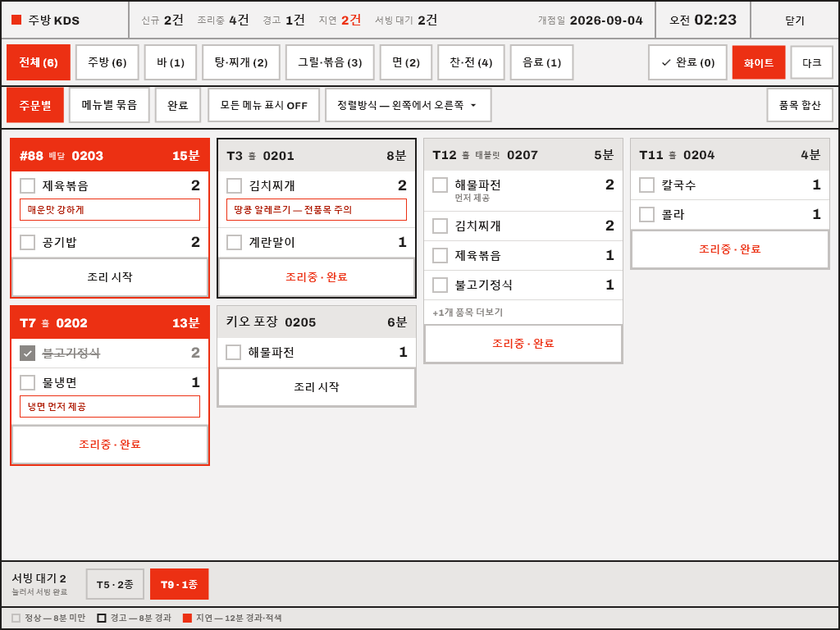Uncheck the completed 불고기정식 in T7
Viewport: 840px width, 630px height.
27,353
